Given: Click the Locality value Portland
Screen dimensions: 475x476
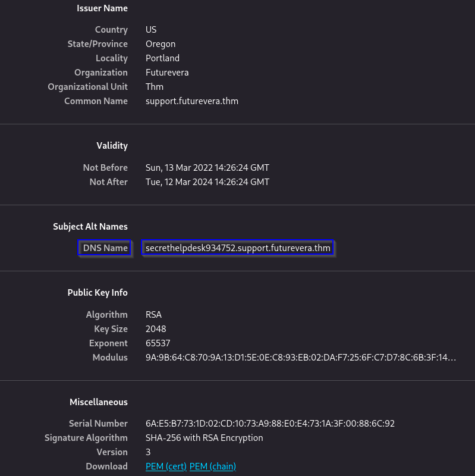Looking at the screenshot, I should [x=162, y=58].
